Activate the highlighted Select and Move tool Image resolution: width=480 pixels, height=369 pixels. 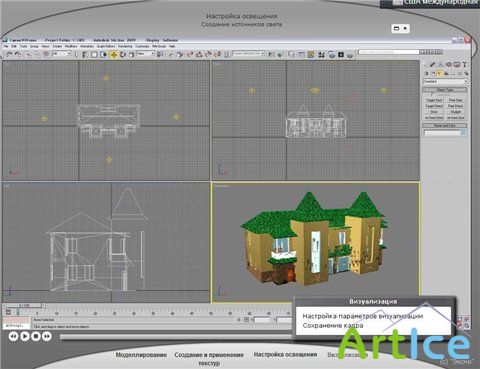pyautogui.click(x=114, y=54)
